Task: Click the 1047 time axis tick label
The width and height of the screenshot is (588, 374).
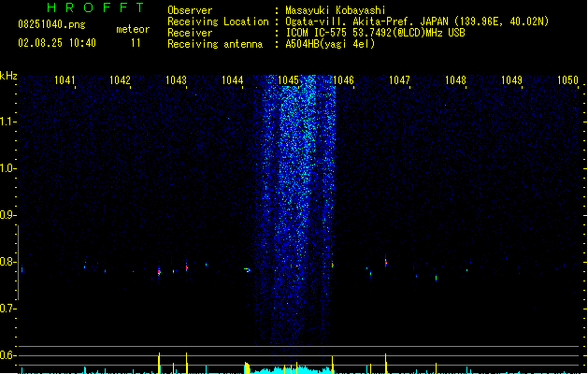Action: click(399, 80)
